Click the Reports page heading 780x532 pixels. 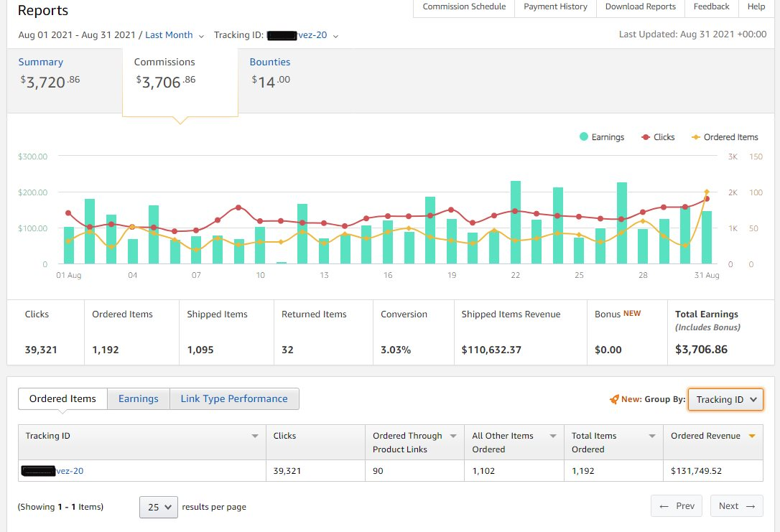(43, 11)
